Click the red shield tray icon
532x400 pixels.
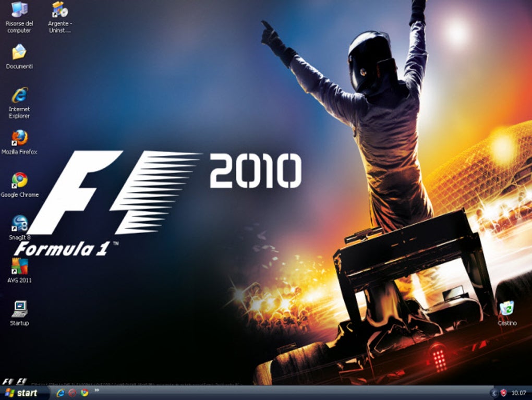pyautogui.click(x=503, y=393)
